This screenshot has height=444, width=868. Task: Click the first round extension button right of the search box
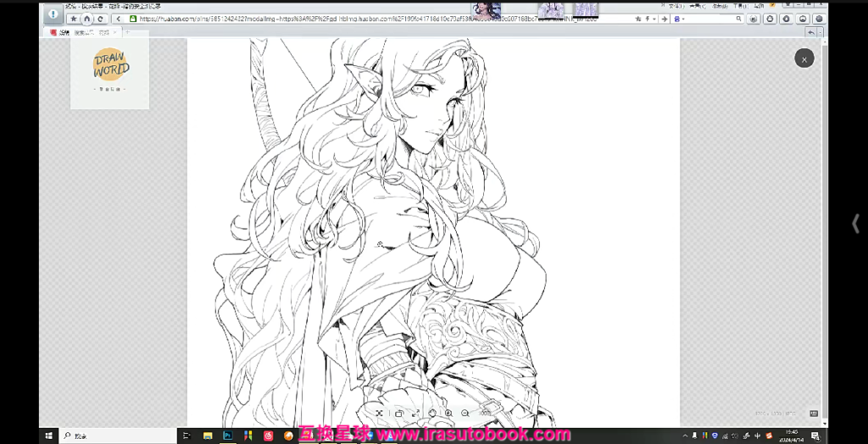click(754, 19)
